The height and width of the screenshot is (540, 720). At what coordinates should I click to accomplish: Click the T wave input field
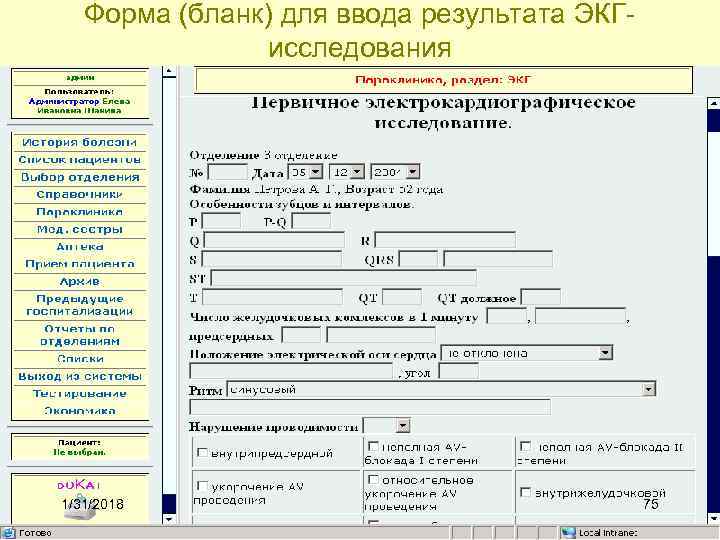(x=272, y=297)
